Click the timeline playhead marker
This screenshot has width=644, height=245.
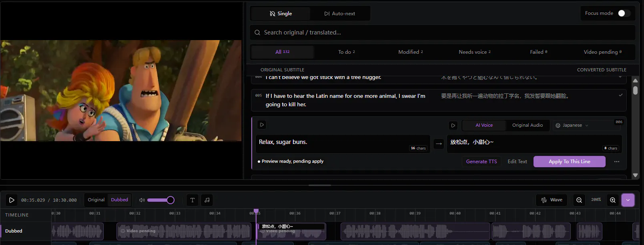[256, 211]
